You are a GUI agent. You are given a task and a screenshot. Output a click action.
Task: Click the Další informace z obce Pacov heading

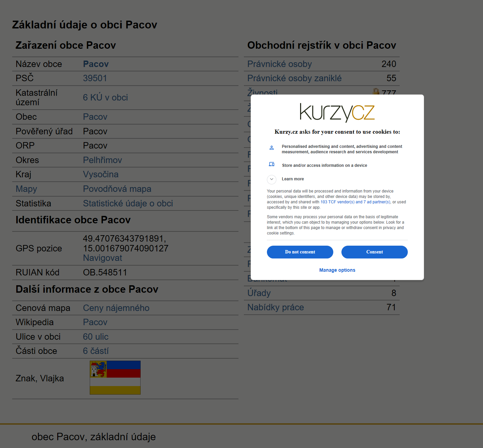[87, 289]
